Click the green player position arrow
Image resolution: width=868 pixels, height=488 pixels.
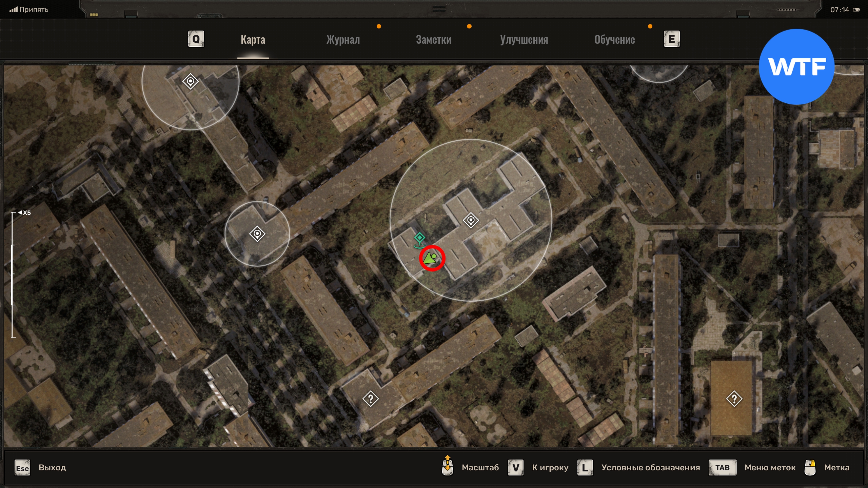click(431, 258)
